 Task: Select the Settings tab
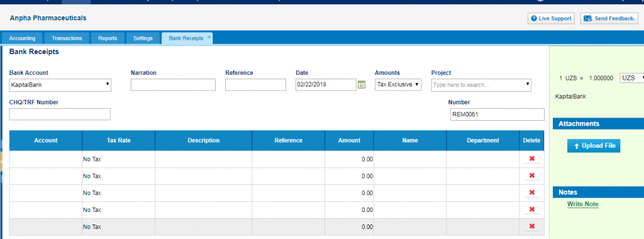pos(143,38)
